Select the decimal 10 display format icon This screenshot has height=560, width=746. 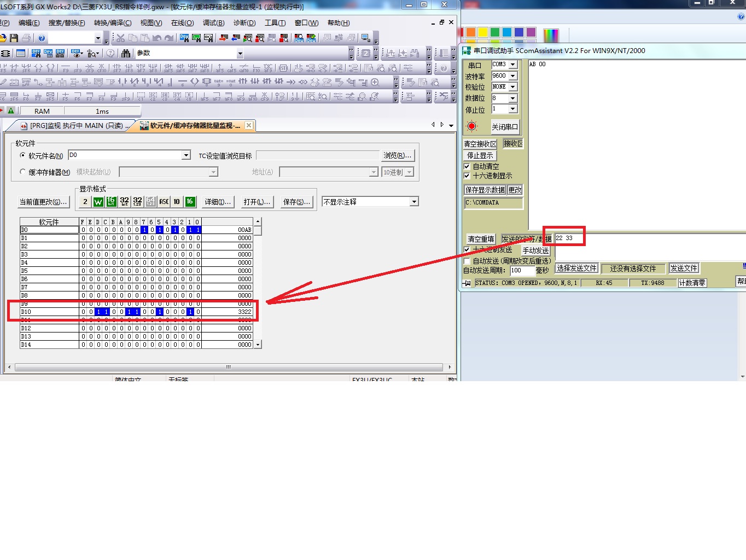(177, 202)
